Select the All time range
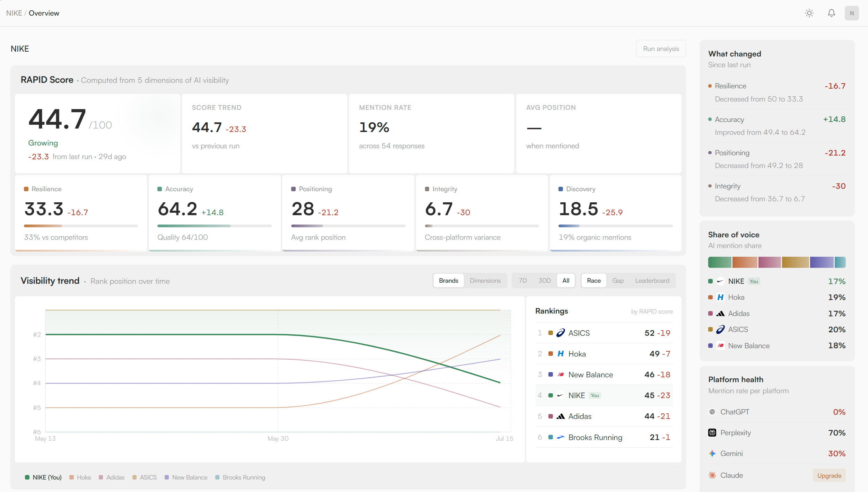This screenshot has width=868, height=492. [x=566, y=281]
